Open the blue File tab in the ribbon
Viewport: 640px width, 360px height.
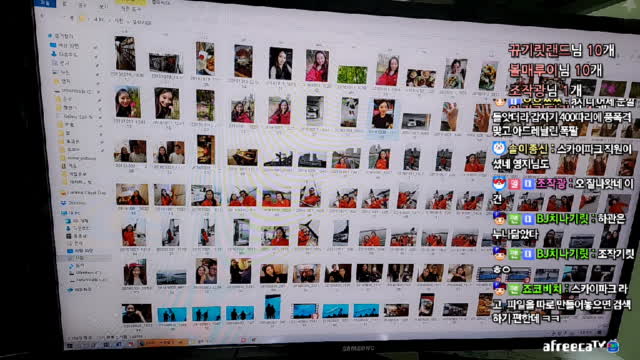(45, 3)
